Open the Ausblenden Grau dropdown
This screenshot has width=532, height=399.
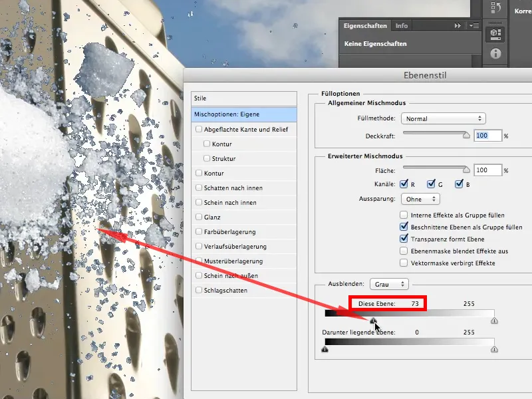389,285
